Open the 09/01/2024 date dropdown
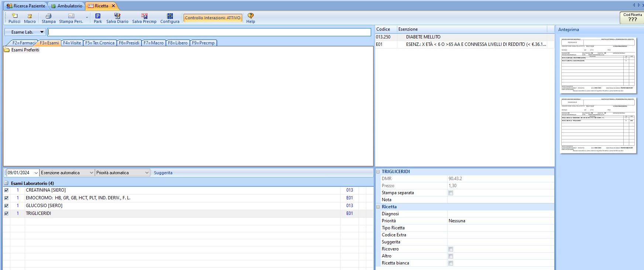Viewport: 644px width, 270px height. [x=36, y=173]
